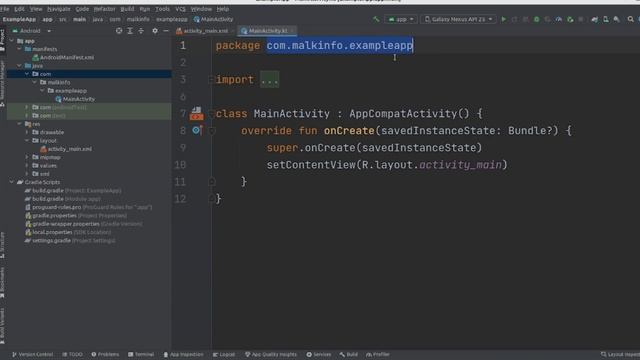The image size is (640, 360).
Task: Open the Services tool window
Action: [x=318, y=354]
